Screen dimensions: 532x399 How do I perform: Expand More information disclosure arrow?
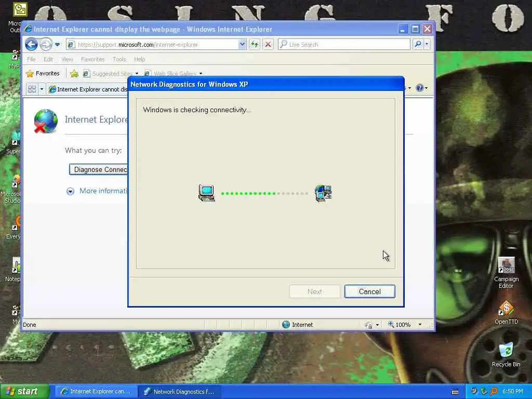point(70,191)
